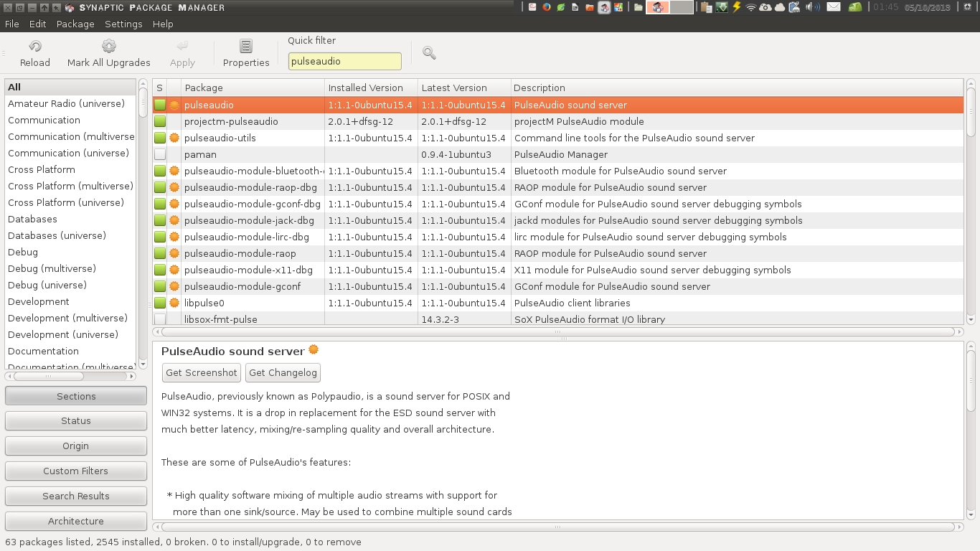Image resolution: width=980 pixels, height=551 pixels.
Task: Toggle the status box for pulseaudio-module-gconf
Action: pyautogui.click(x=160, y=286)
